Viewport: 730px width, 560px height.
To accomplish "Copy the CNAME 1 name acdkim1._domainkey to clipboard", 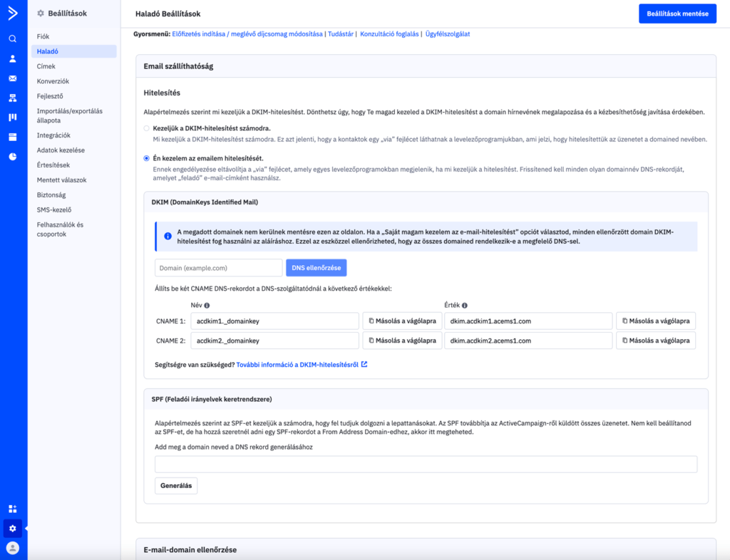I will click(x=402, y=321).
